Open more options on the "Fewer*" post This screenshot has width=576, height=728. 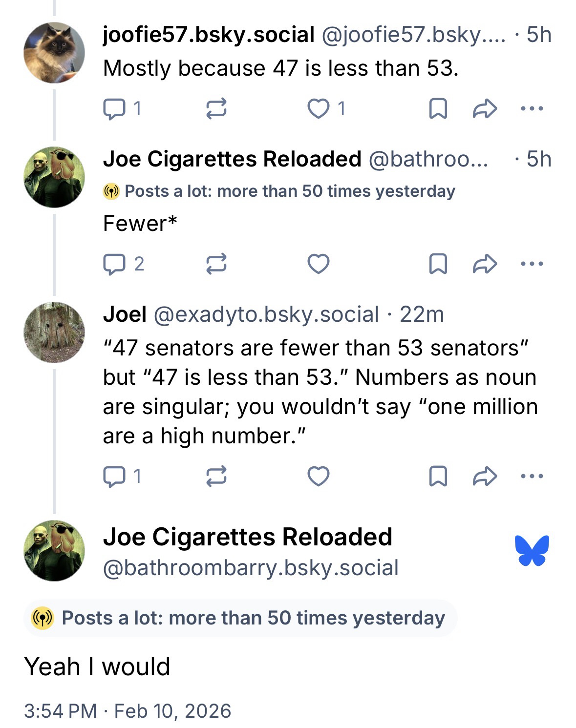point(532,264)
